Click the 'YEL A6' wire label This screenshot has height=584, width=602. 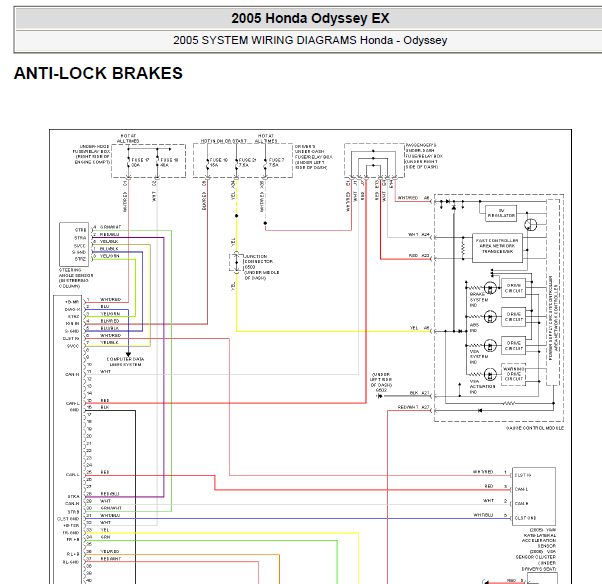[x=419, y=328]
